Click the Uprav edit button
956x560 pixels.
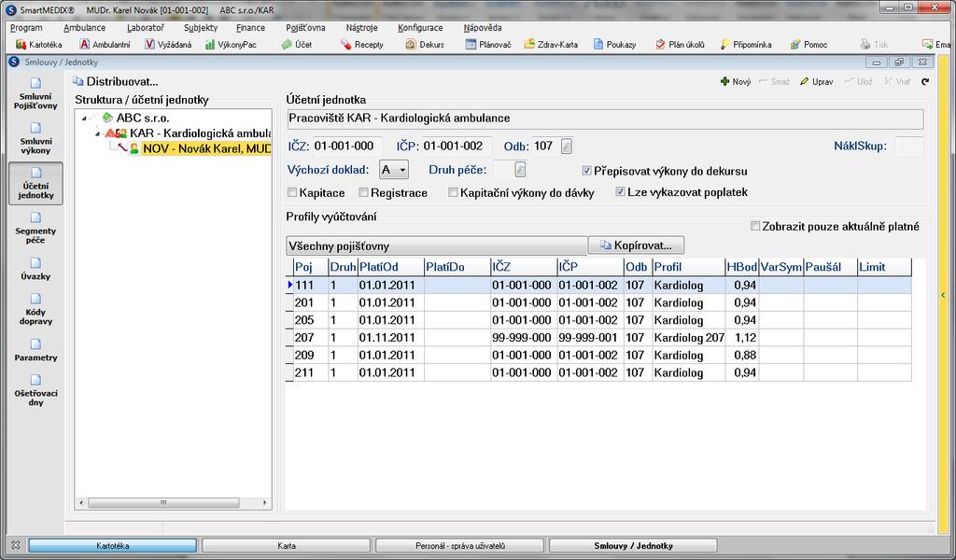816,81
